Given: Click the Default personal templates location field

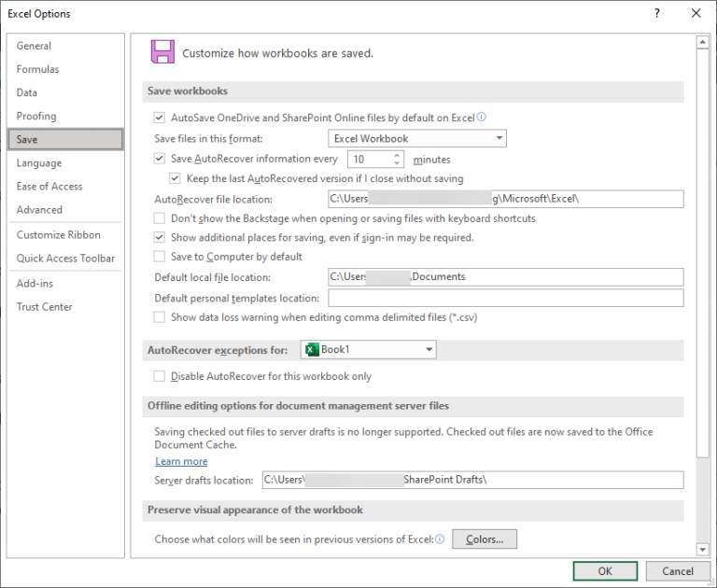Looking at the screenshot, I should [x=505, y=299].
